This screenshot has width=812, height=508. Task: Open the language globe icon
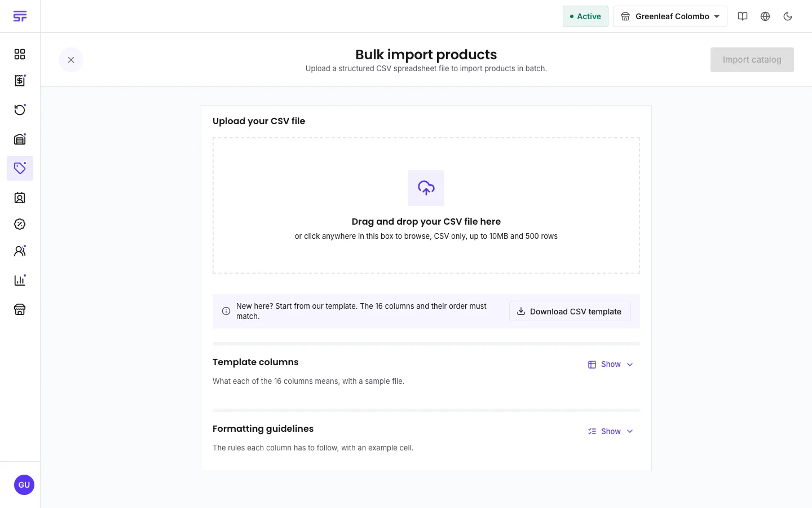(x=765, y=16)
